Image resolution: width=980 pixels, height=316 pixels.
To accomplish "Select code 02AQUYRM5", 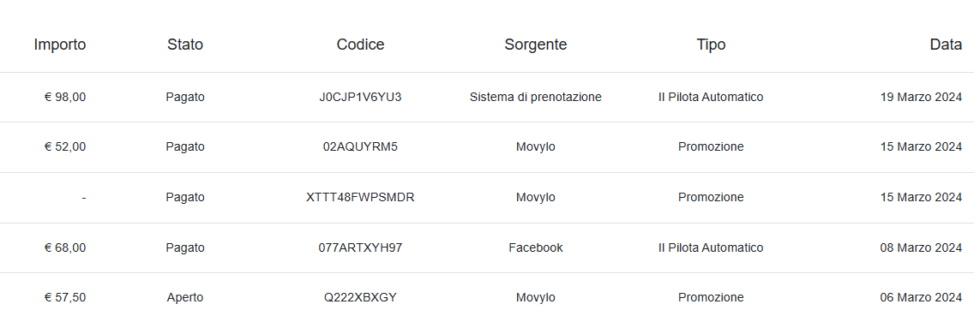I will coord(361,146).
